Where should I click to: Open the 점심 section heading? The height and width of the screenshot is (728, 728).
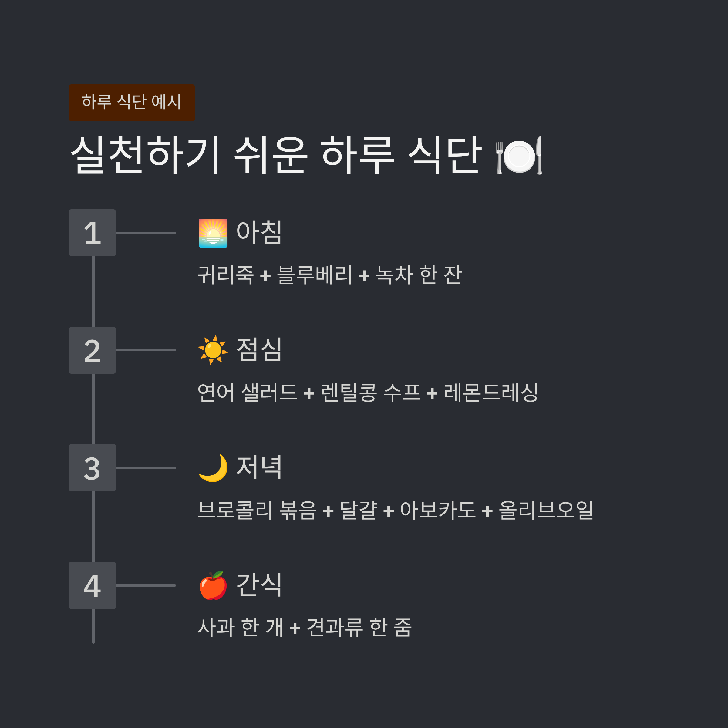coord(259,350)
